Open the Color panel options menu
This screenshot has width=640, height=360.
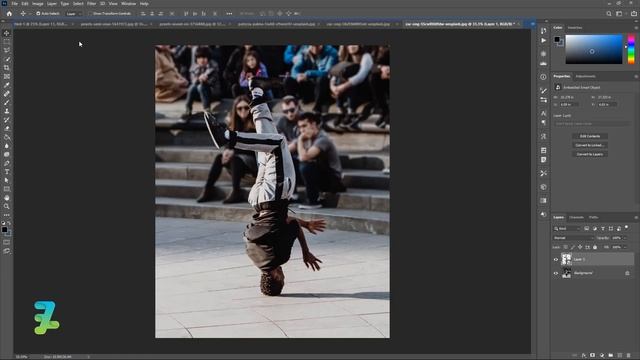pyautogui.click(x=636, y=28)
